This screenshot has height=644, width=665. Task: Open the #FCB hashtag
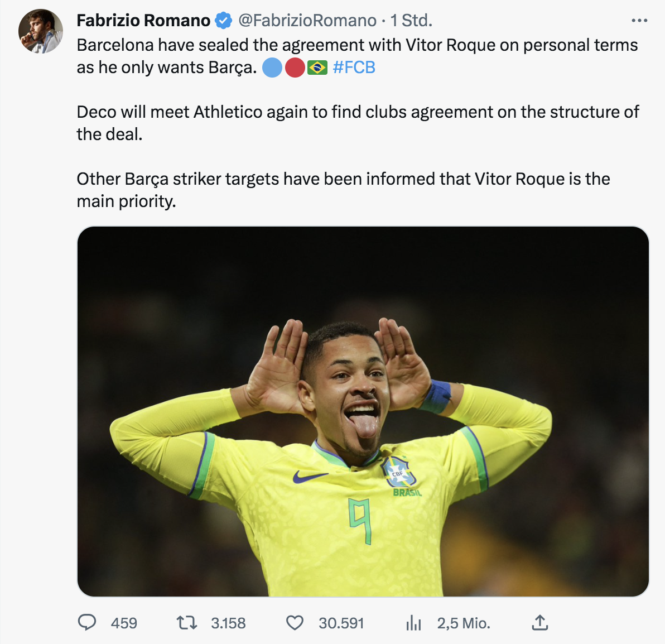point(354,68)
